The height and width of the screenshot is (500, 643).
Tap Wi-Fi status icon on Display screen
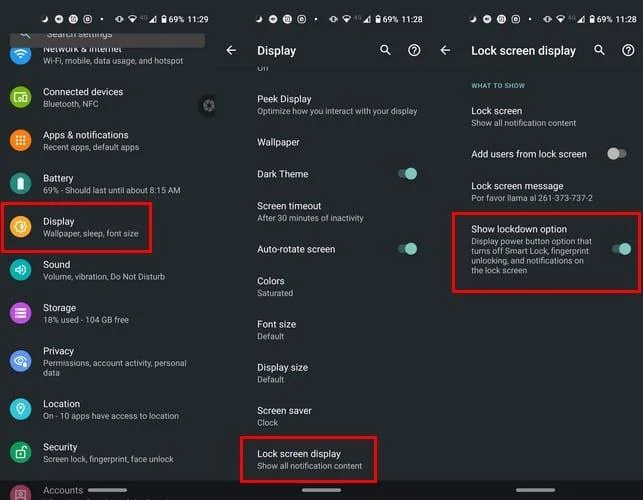(347, 19)
